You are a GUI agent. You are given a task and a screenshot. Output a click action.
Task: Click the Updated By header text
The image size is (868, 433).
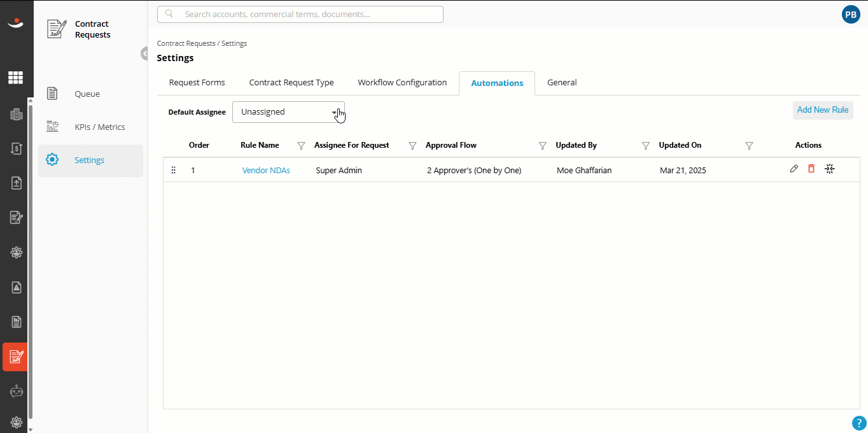(576, 145)
